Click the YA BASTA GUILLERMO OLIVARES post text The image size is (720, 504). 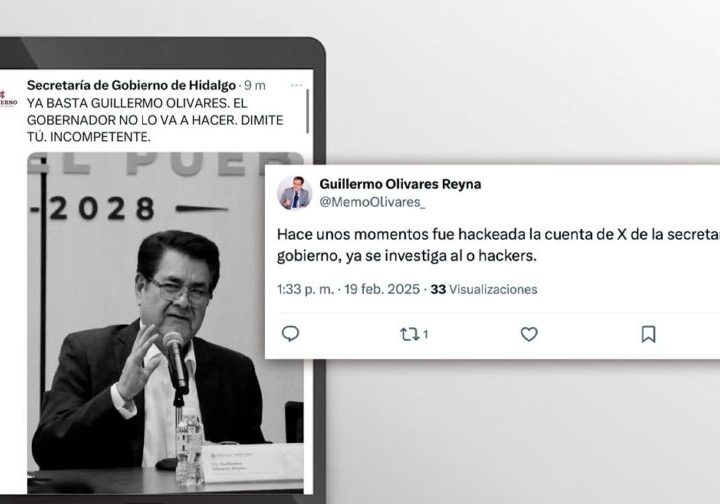pos(155,120)
